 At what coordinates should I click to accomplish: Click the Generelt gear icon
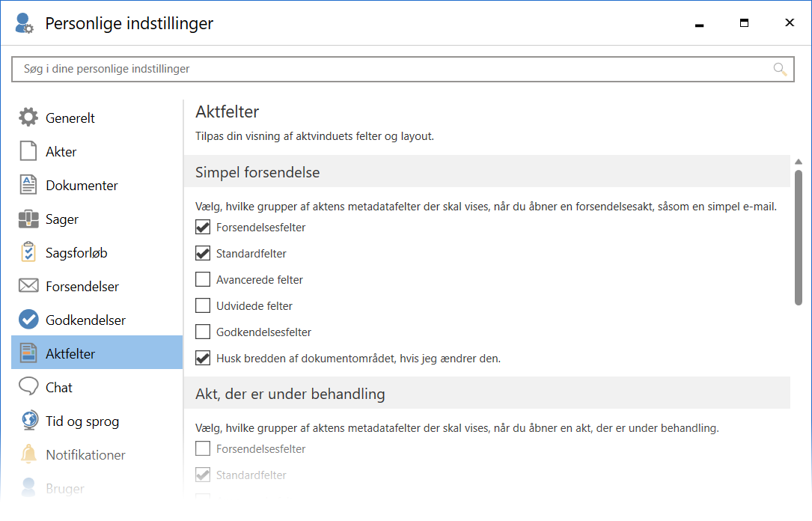[x=28, y=118]
